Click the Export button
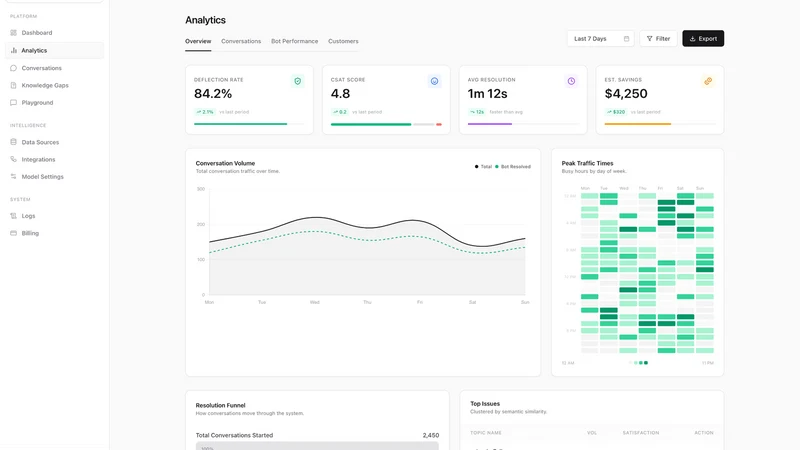This screenshot has width=800, height=450. (x=703, y=39)
